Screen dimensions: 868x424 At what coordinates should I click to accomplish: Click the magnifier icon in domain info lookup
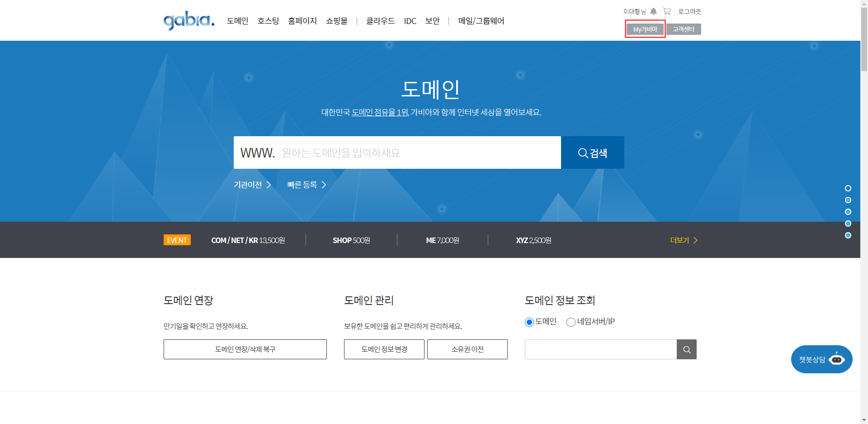(687, 349)
